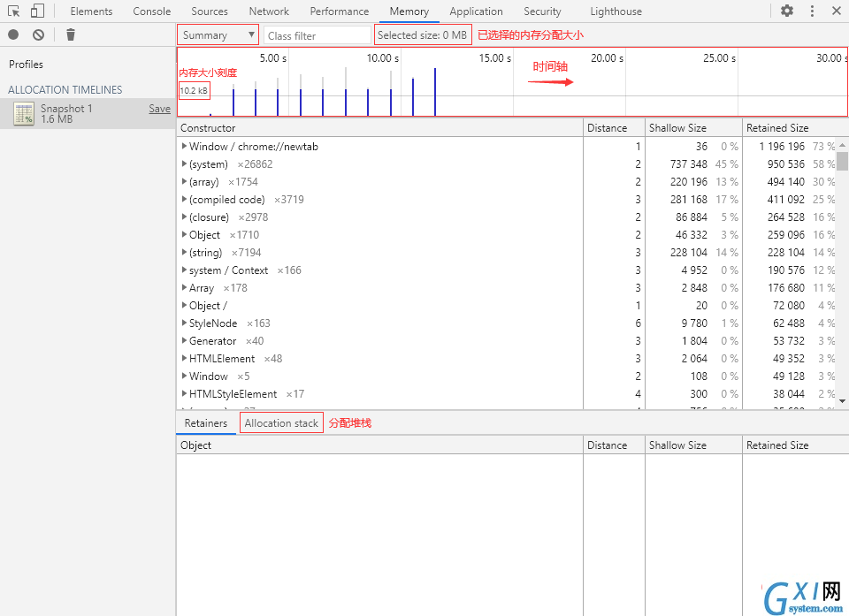Select Snapshot 1 in the profiles list

coord(88,114)
